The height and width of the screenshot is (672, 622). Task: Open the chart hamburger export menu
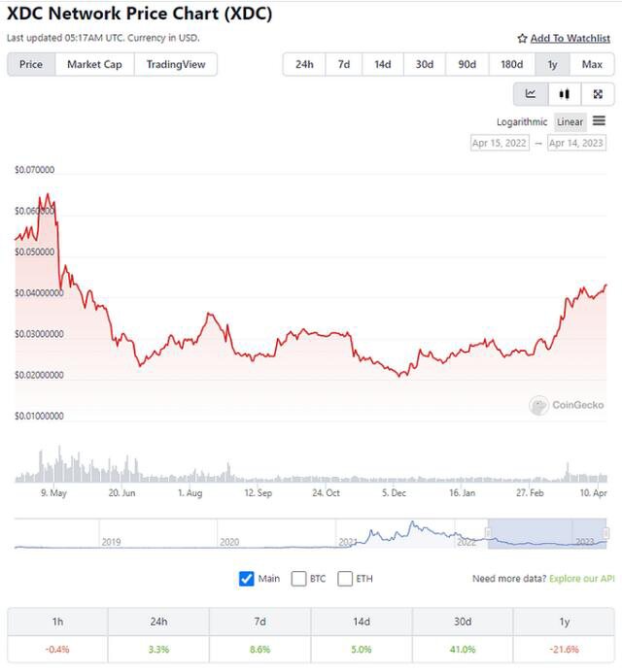pyautogui.click(x=599, y=121)
